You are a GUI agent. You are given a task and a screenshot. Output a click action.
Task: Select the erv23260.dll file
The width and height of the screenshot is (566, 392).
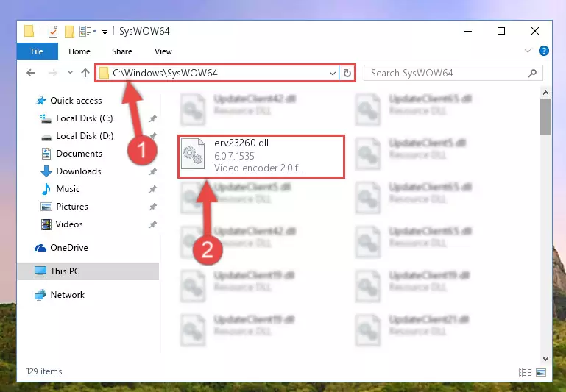point(261,156)
